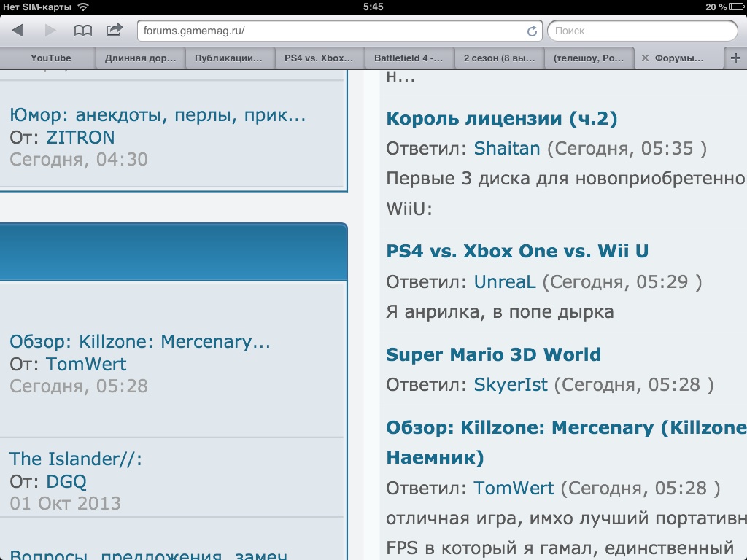Focus the Поиск search field
Screen dimensions: 747x560
[x=642, y=31]
